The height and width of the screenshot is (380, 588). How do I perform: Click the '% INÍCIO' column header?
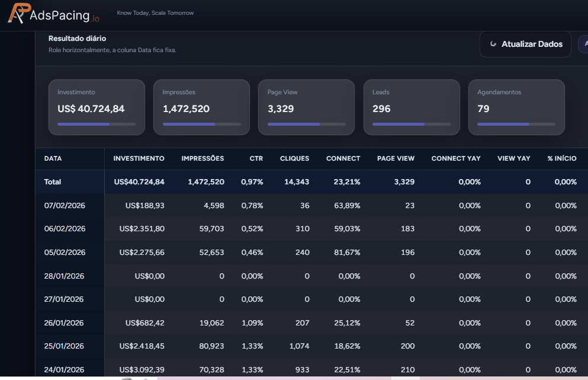pyautogui.click(x=562, y=158)
